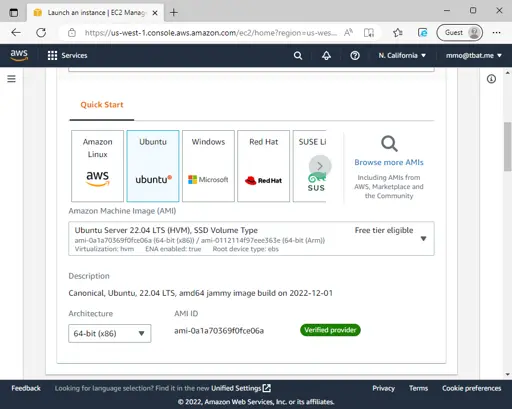Click the Canonical Ubuntu description text

click(x=201, y=293)
